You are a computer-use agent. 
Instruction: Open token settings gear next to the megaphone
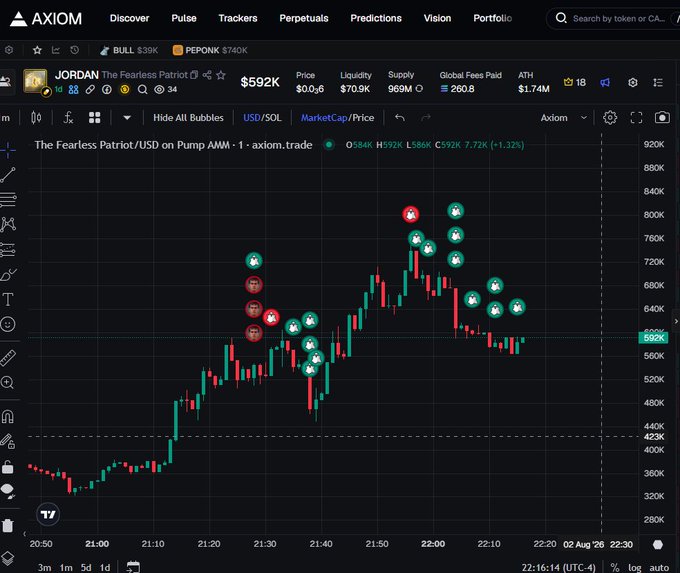(x=633, y=82)
